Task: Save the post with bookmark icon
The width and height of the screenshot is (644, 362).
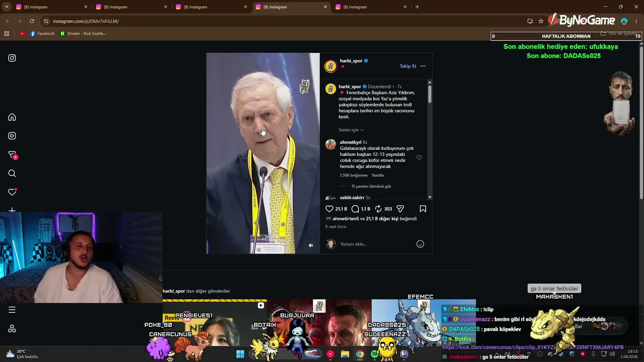Action: (423, 209)
